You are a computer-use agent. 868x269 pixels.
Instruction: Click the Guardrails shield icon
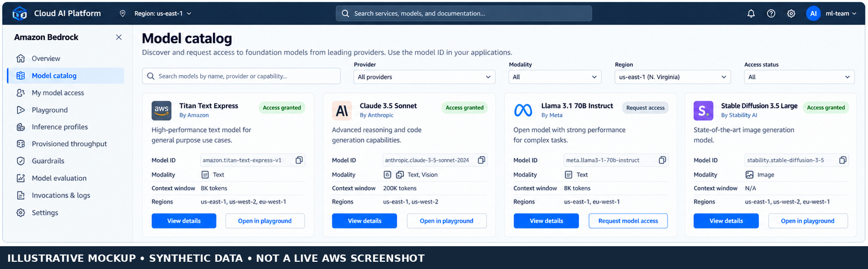point(21,161)
